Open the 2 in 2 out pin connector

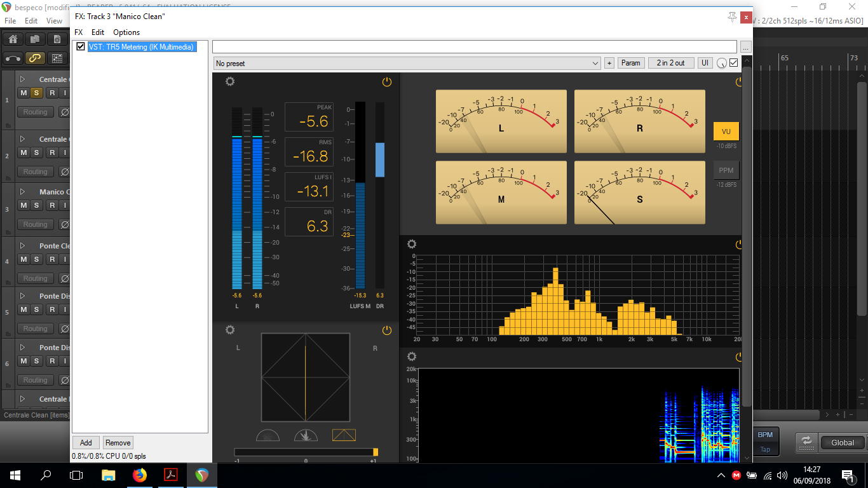pos(670,63)
